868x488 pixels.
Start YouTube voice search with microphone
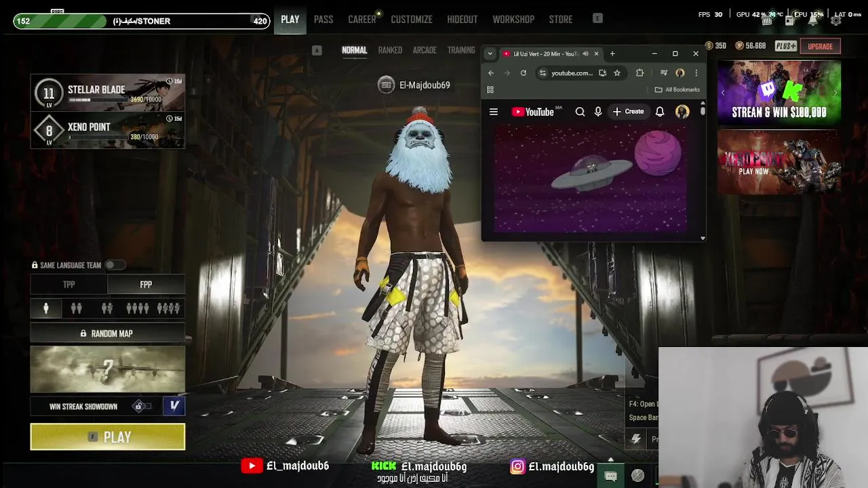coord(598,112)
